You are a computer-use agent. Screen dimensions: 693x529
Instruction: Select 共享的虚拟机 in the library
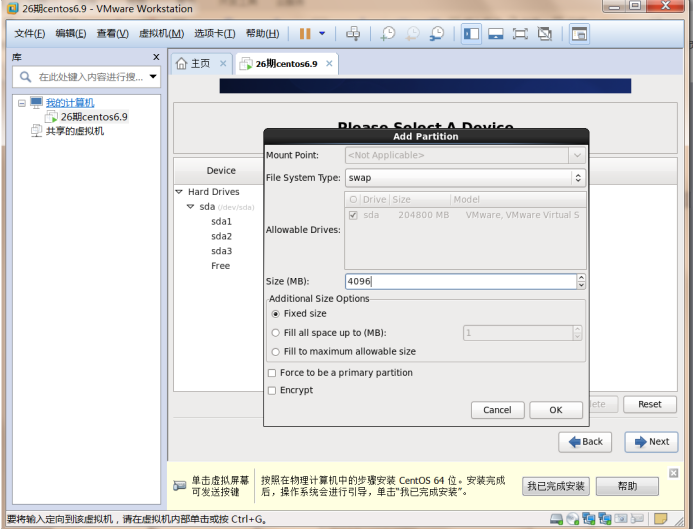tap(75, 131)
